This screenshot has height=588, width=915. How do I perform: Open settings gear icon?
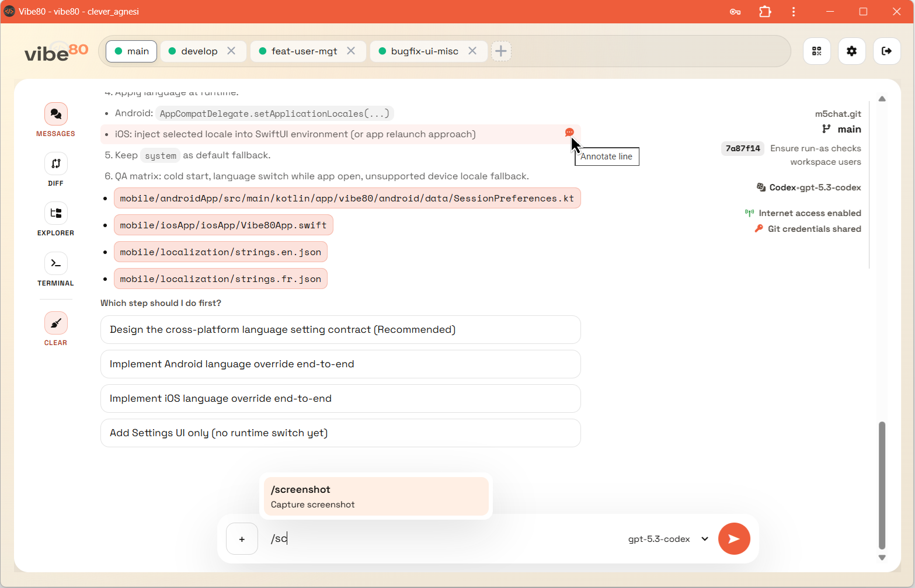point(852,51)
